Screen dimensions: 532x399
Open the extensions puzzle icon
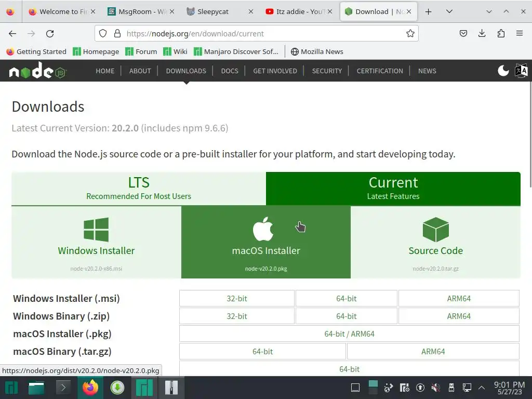click(x=501, y=33)
